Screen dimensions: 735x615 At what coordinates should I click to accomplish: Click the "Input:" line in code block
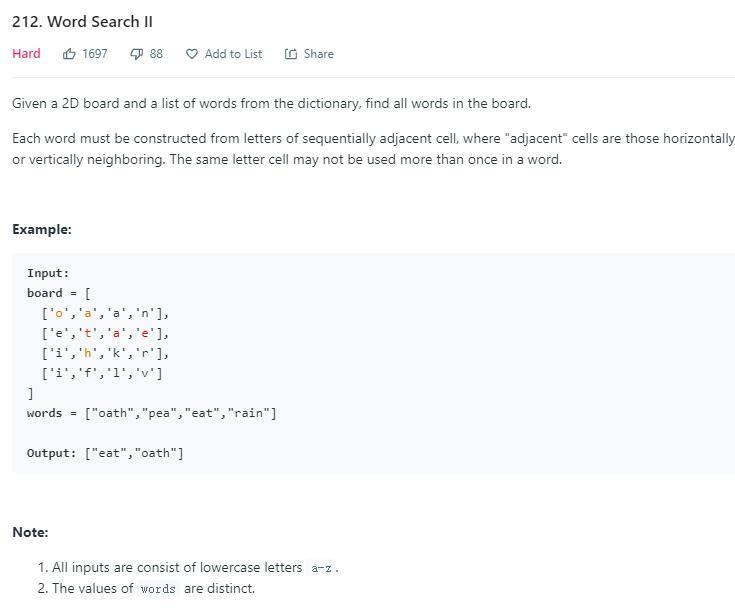(48, 273)
